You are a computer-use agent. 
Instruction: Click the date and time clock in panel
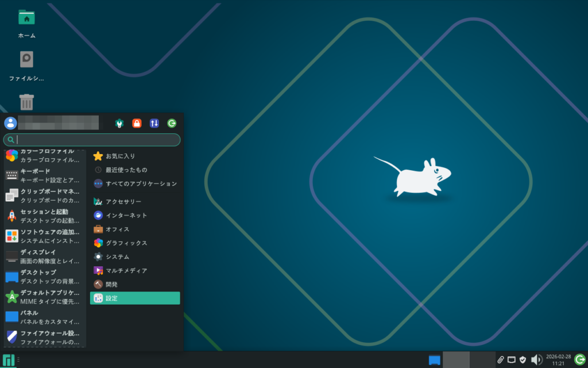point(558,360)
